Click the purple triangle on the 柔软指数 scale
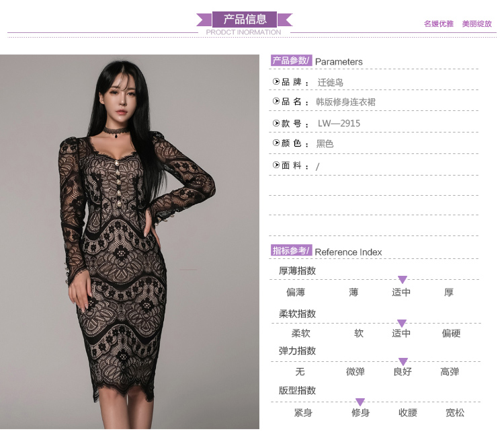504x446 pixels. [402, 323]
